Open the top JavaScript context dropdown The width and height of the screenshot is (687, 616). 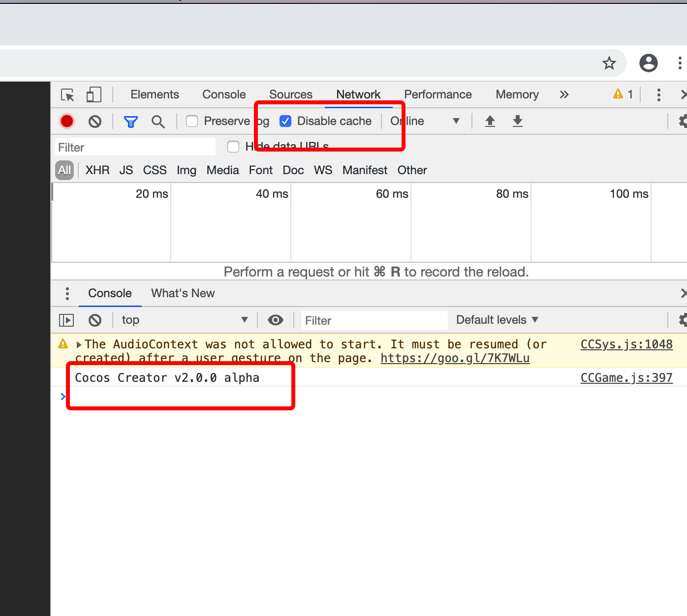185,320
